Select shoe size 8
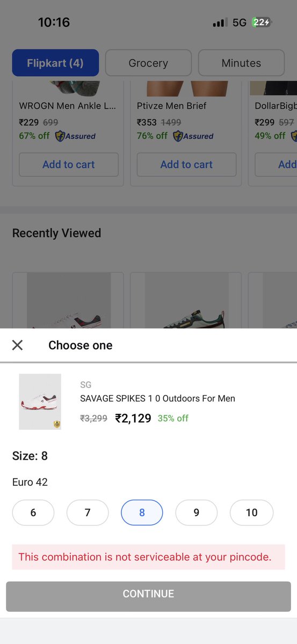 142,513
